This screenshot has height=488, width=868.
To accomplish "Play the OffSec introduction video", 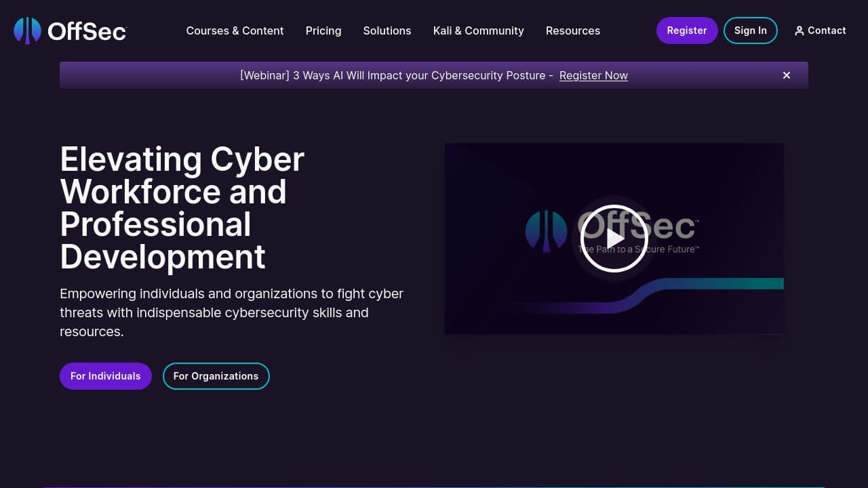I will tap(614, 239).
